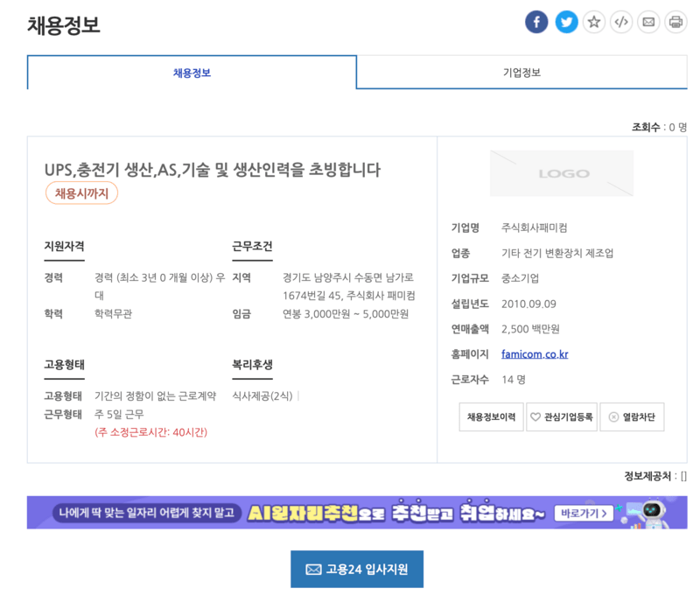Click the 열람차단 button
Image resolution: width=700 pixels, height=595 pixels.
634,416
